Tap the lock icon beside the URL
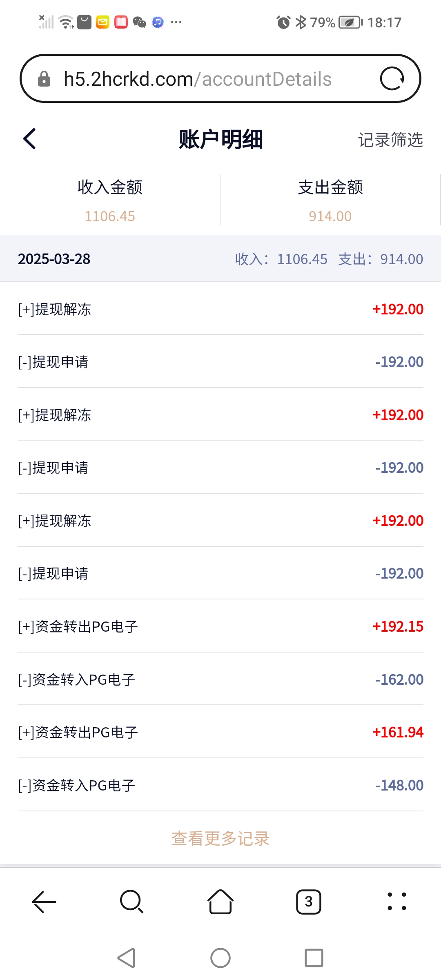The image size is (441, 980). 44,79
